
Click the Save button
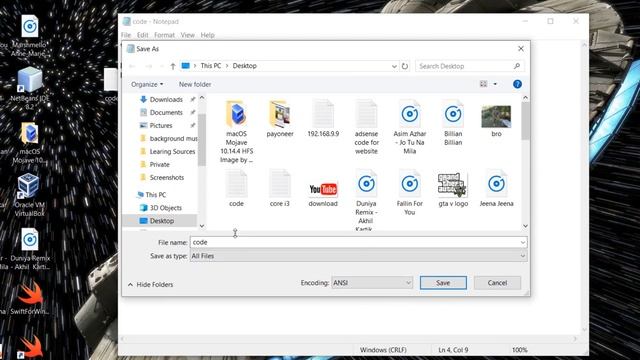point(443,283)
